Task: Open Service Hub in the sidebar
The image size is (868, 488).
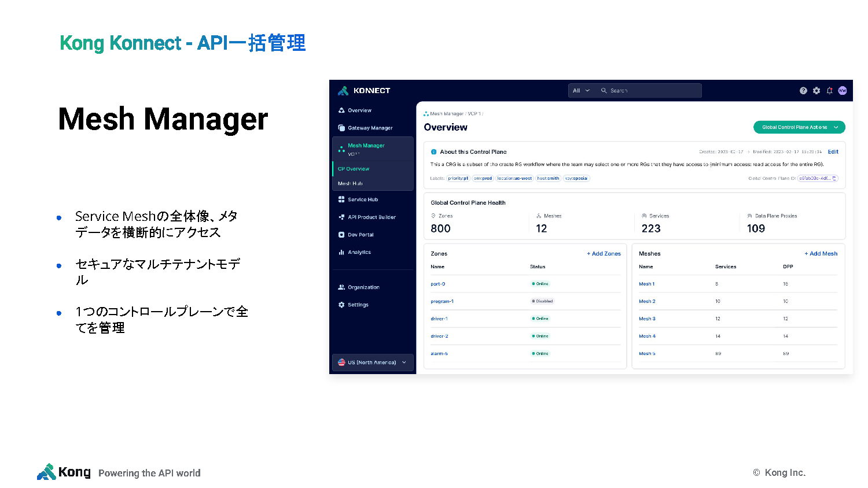Action: [363, 199]
